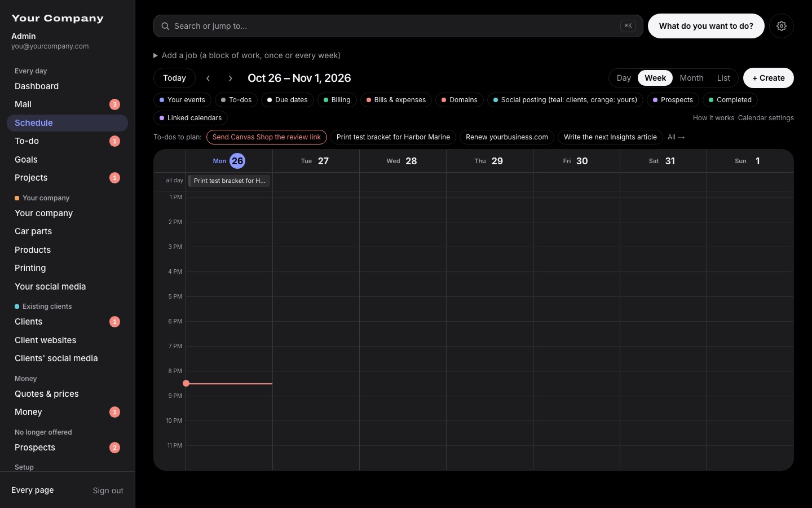Open the How it works link
The image size is (812, 508).
point(713,118)
